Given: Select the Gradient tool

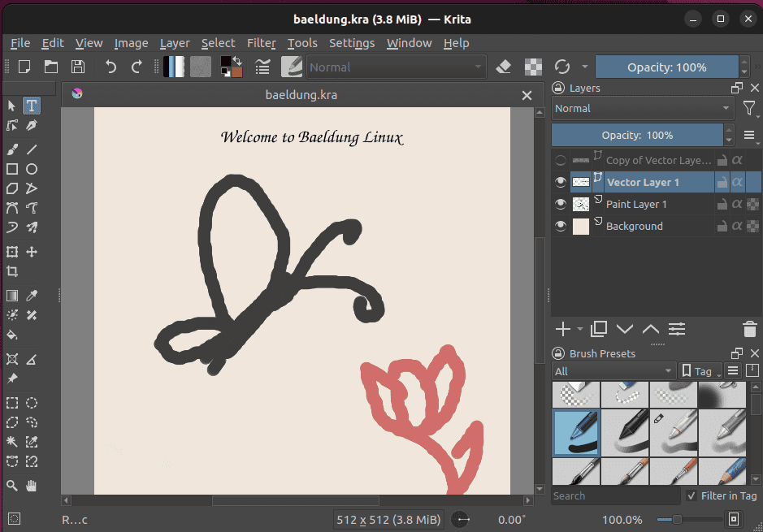Looking at the screenshot, I should (11, 295).
